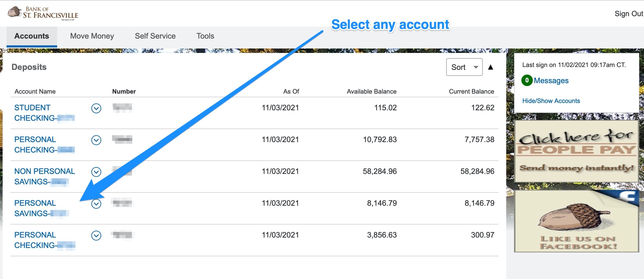Select the Accounts tab
The image size is (644, 279).
pos(32,37)
